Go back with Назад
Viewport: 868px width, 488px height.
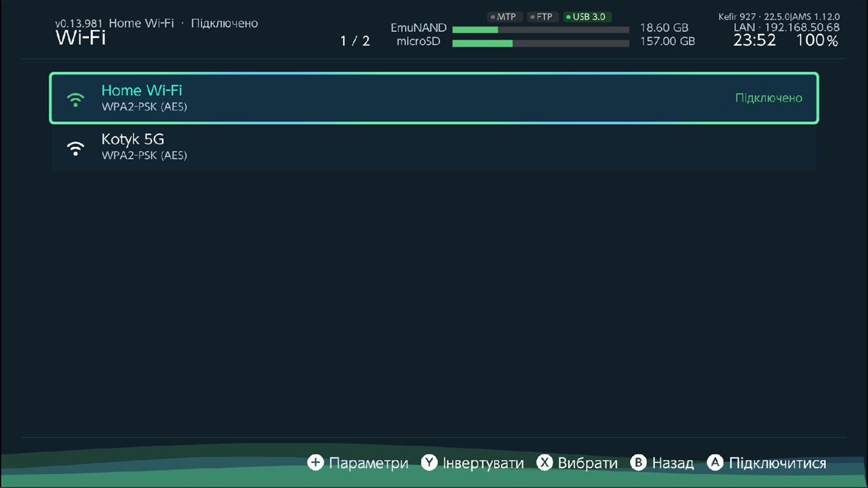[x=673, y=464]
